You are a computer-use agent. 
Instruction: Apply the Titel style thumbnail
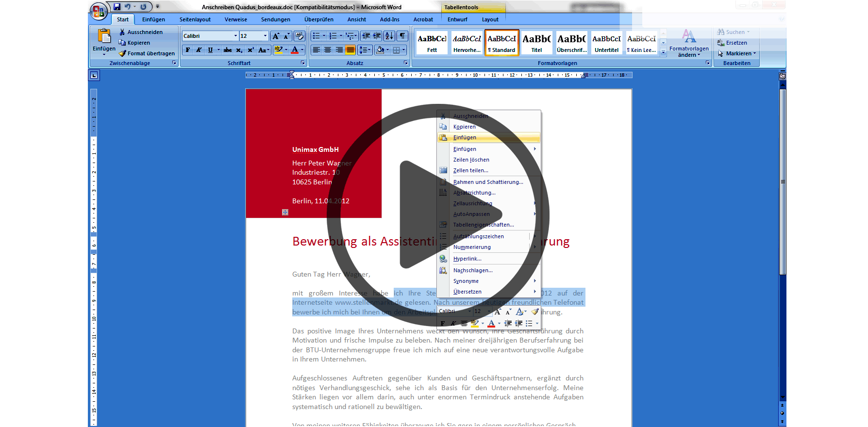[536, 43]
